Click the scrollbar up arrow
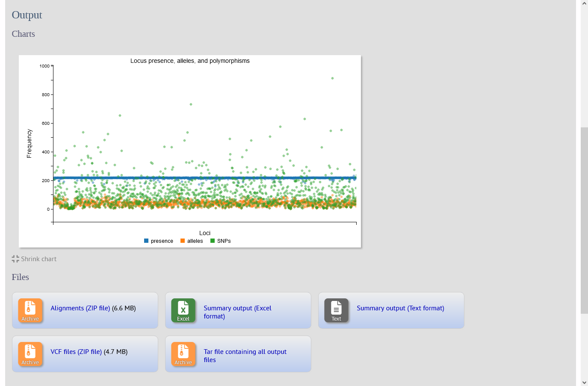 (584, 3)
